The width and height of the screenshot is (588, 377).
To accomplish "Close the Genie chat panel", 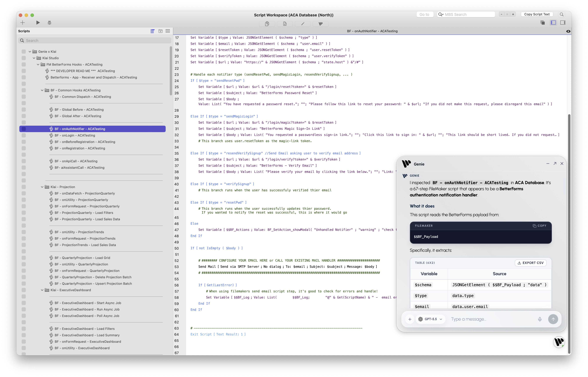I will point(562,164).
